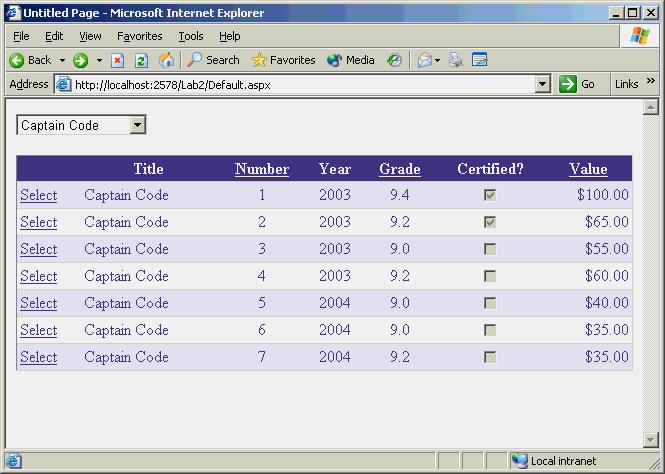The width and height of the screenshot is (665, 474).
Task: Click the $60.00 value cell
Action: pos(607,276)
